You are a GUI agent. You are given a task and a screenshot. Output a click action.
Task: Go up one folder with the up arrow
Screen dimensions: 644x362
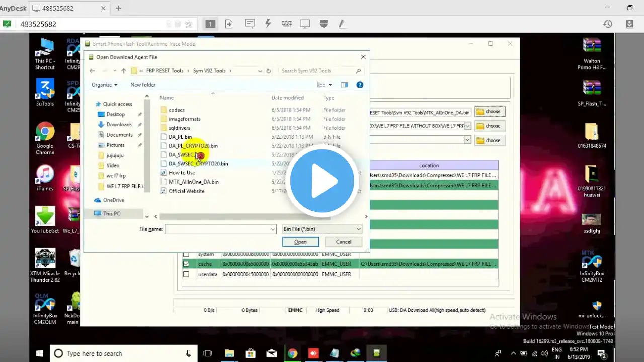point(124,71)
